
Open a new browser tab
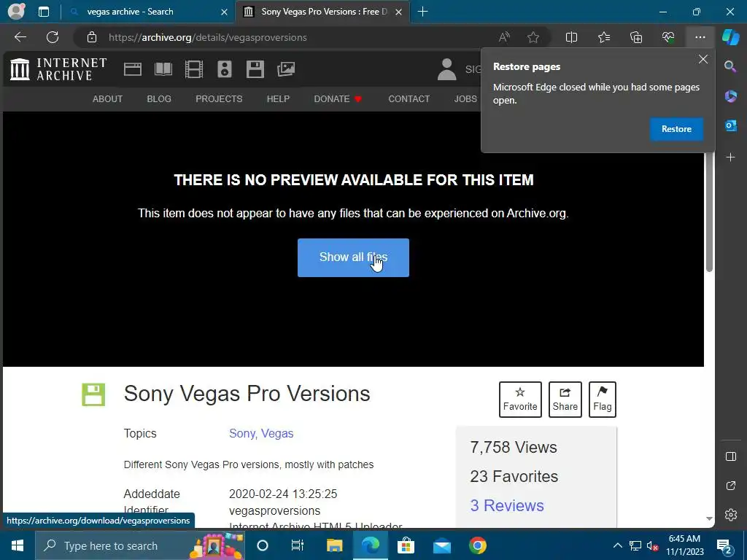click(422, 12)
